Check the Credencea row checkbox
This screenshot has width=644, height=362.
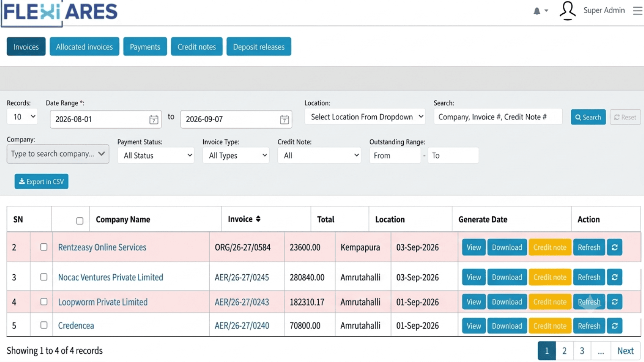tap(44, 325)
